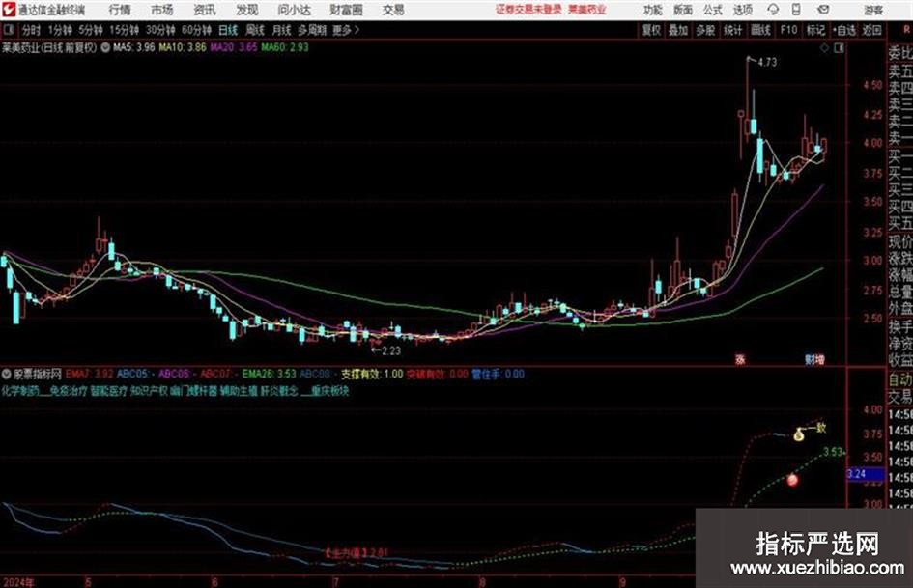Switch to the 30分钟 period tab
The width and height of the screenshot is (913, 588).
160,30
